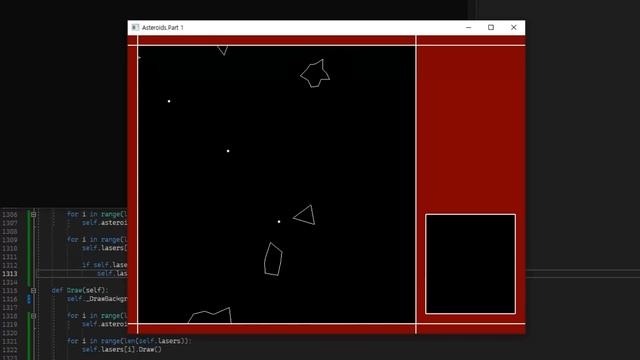
Task: Click 'def Draw(self):' in the code editor
Action: click(80, 291)
